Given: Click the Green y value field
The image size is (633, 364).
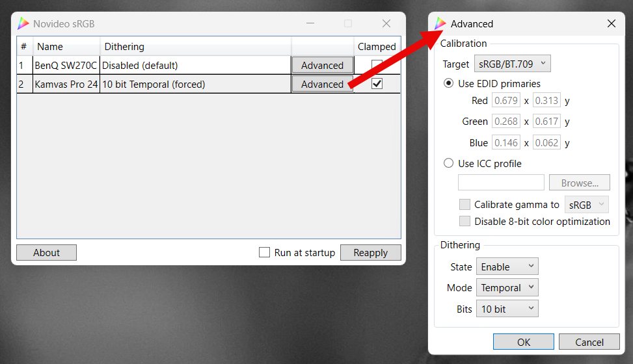Looking at the screenshot, I should pyautogui.click(x=547, y=121).
